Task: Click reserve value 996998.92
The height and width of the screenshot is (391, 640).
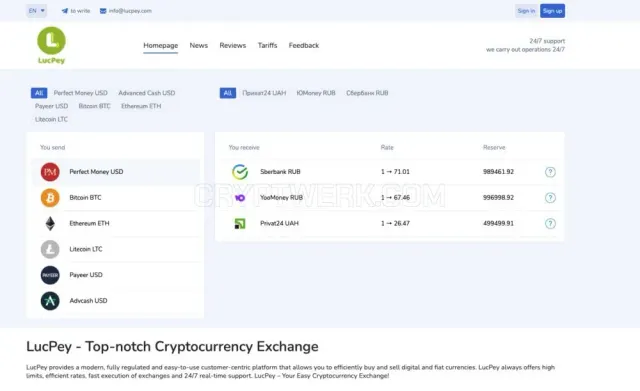Action: click(x=498, y=198)
